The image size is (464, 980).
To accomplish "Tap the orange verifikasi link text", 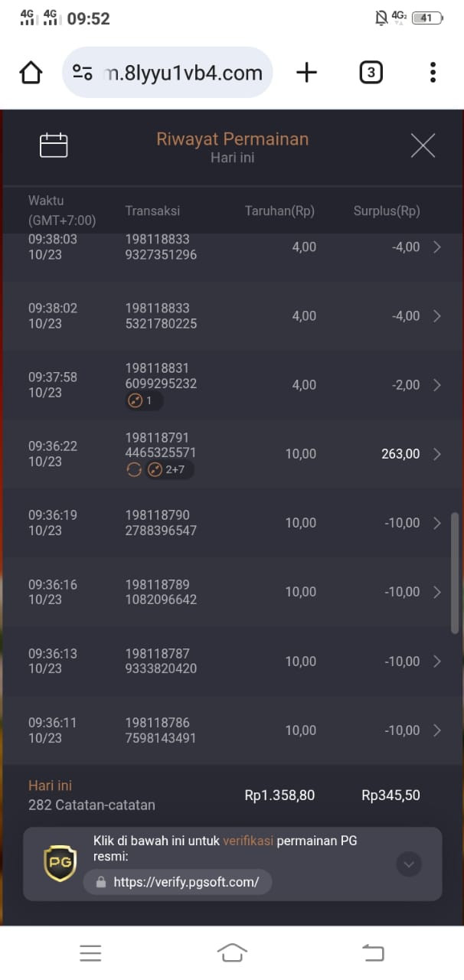I will tap(248, 841).
